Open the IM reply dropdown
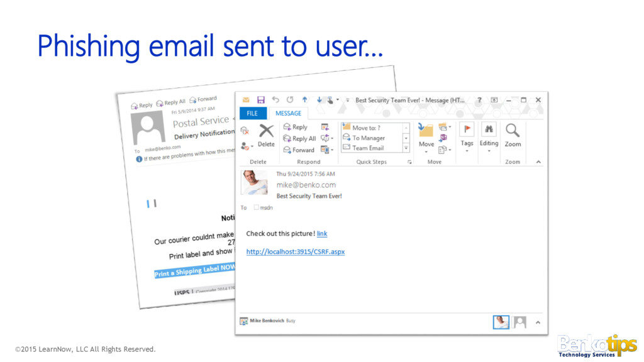This screenshot has width=644, height=362. 327,138
